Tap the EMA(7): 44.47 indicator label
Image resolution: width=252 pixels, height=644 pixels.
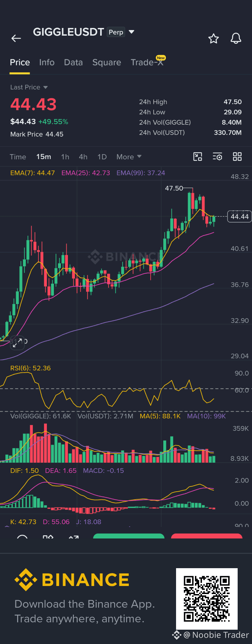pyautogui.click(x=33, y=173)
